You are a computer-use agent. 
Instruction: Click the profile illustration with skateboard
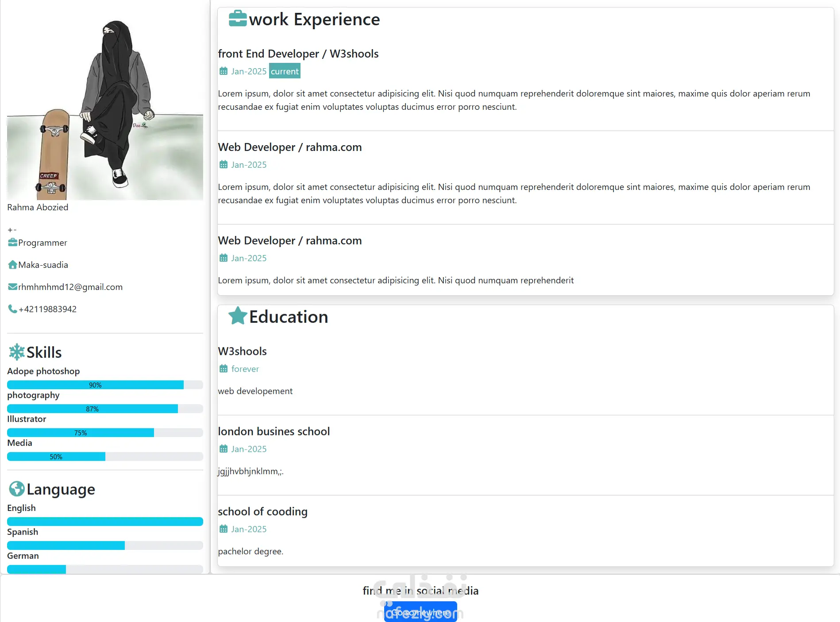[x=105, y=110]
